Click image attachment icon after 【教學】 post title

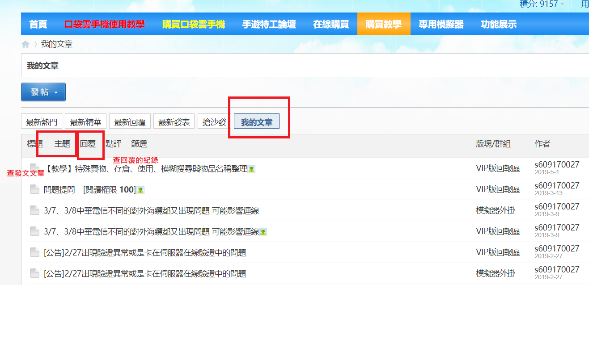coord(252,169)
